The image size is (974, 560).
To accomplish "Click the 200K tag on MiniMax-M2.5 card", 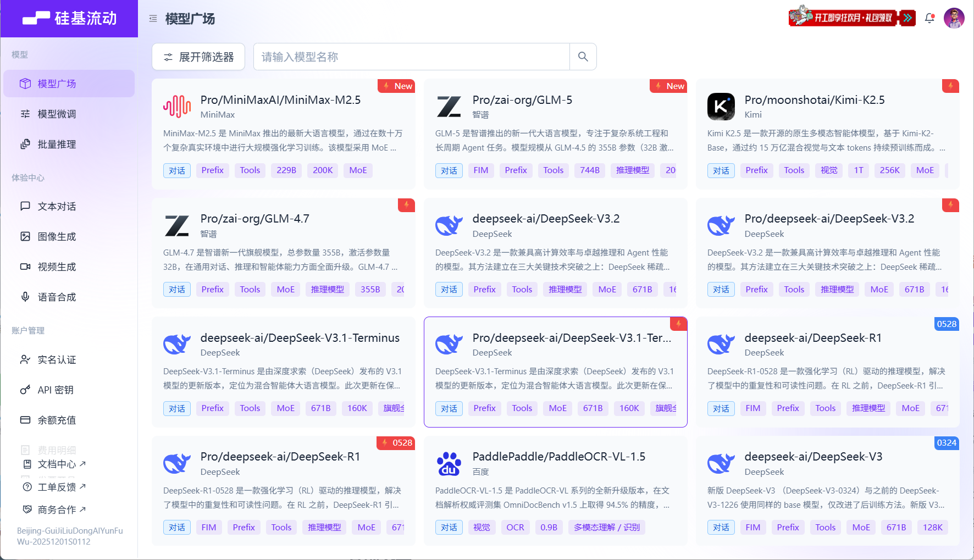I will (x=323, y=170).
